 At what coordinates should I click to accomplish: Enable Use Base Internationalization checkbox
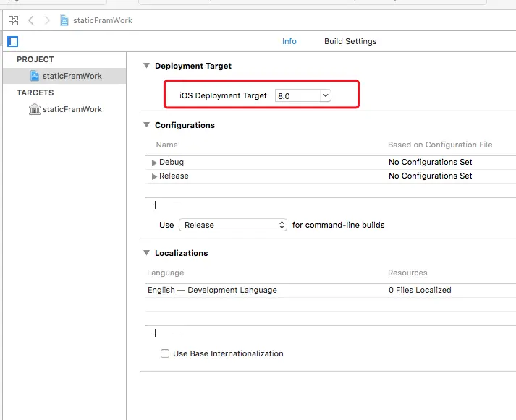point(165,353)
